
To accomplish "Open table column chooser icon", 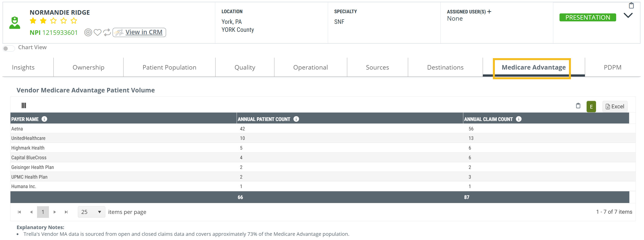I will [x=24, y=106].
